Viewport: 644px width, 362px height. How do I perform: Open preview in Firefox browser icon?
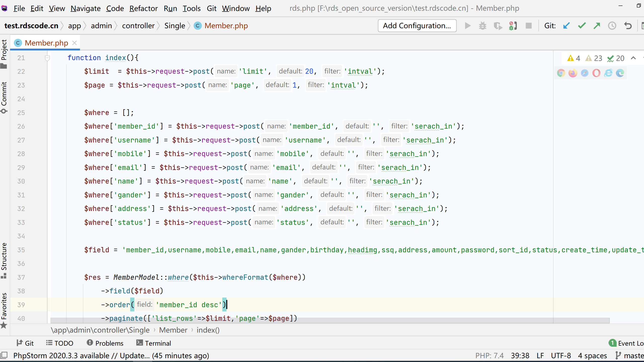click(x=573, y=73)
